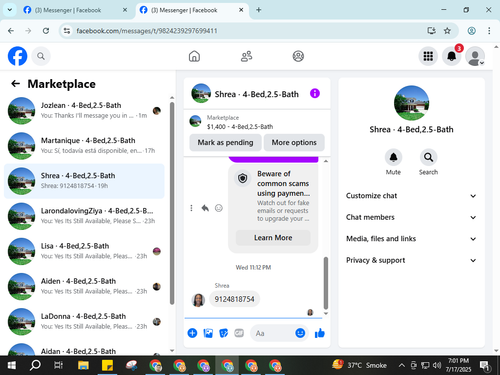Click the chat messages scrollbar

click(326, 283)
